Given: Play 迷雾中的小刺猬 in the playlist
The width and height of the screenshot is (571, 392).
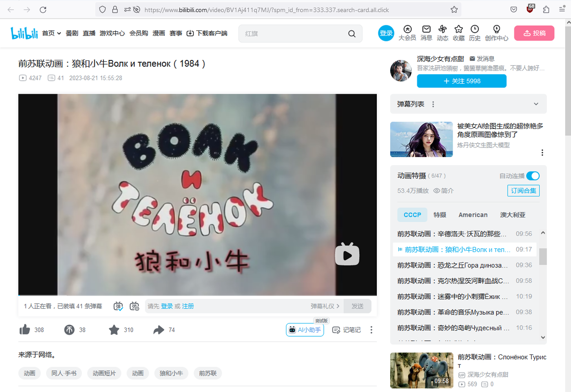Looking at the screenshot, I should 464,296.
